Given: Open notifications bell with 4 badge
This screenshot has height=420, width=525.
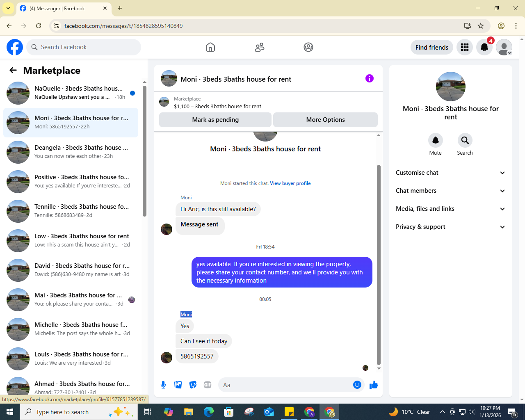Looking at the screenshot, I should (484, 47).
